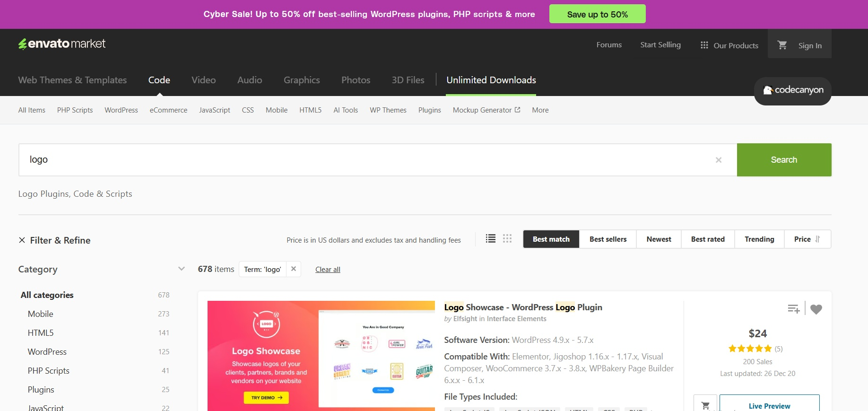This screenshot has height=411, width=868.
Task: Add Logo Showcase to cart
Action: click(705, 405)
